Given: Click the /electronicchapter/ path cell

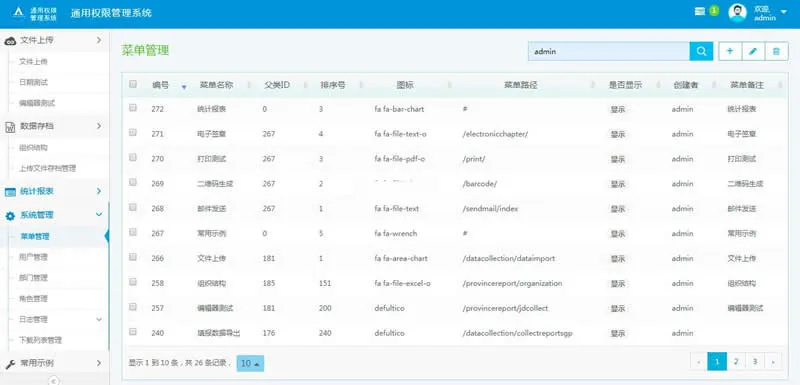Looking at the screenshot, I should 495,134.
